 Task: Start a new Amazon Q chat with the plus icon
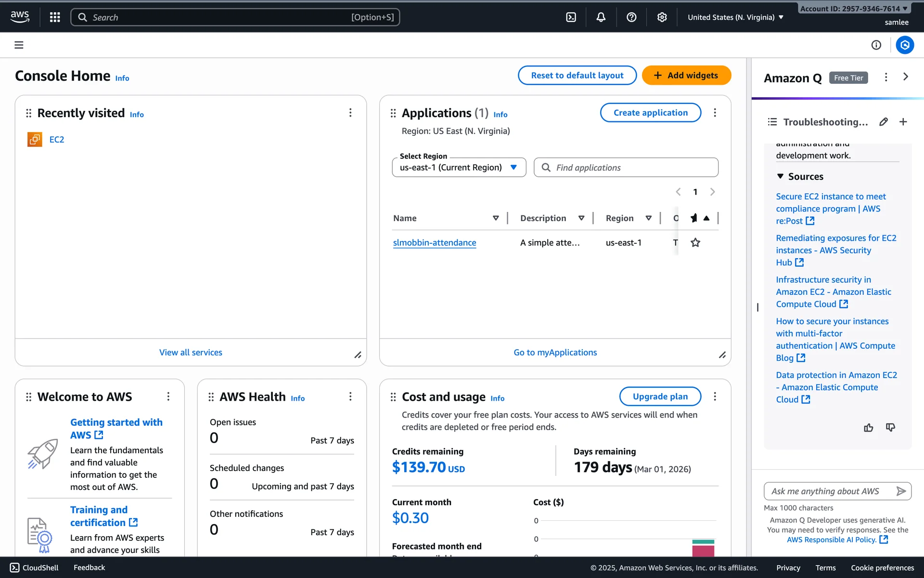point(903,122)
